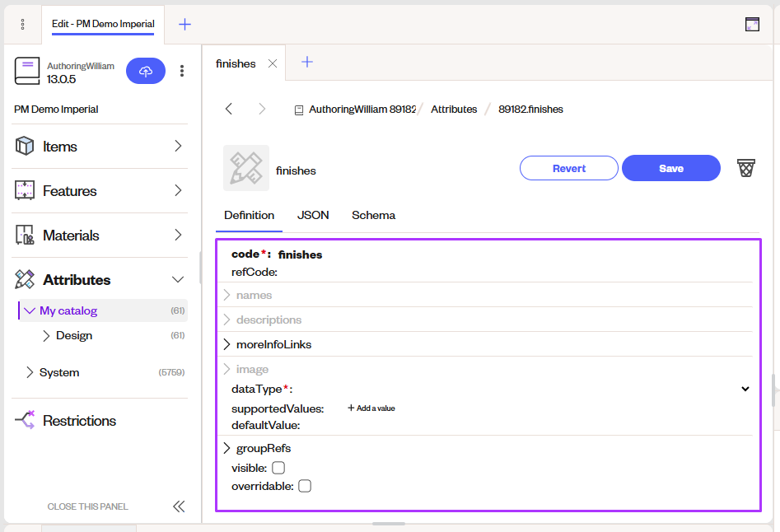This screenshot has width=780, height=532.
Task: Open the dataType dropdown
Action: [x=745, y=389]
